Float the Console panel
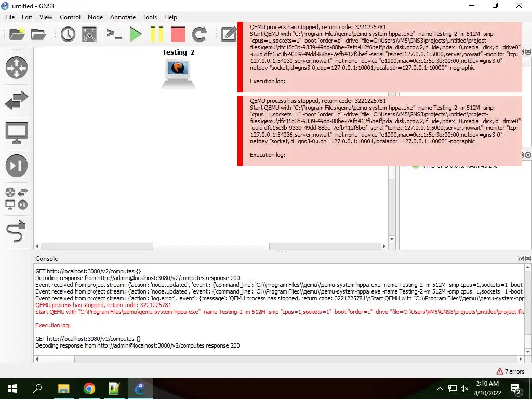 [521, 259]
